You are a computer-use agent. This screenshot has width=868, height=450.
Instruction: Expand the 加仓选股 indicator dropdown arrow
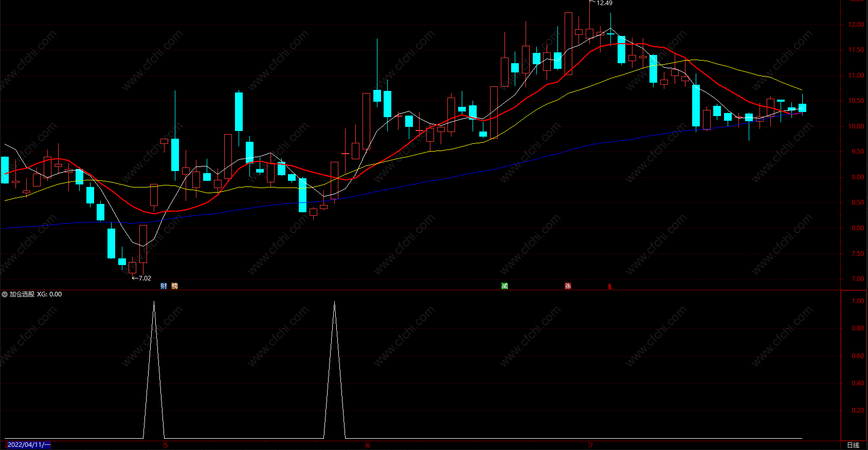click(5, 294)
